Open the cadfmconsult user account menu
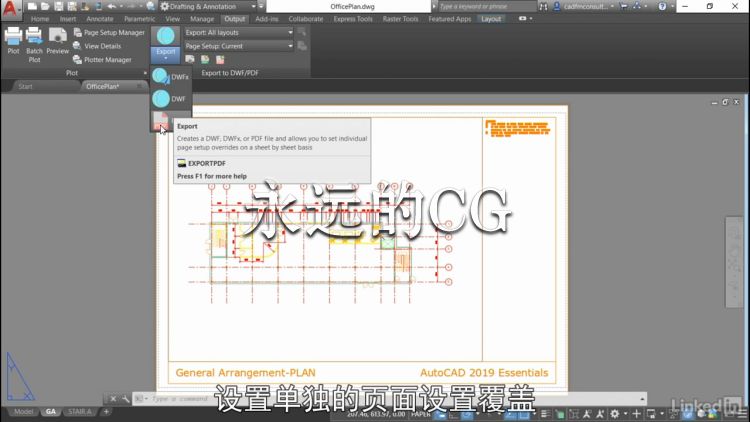The width and height of the screenshot is (750, 422). tap(584, 6)
